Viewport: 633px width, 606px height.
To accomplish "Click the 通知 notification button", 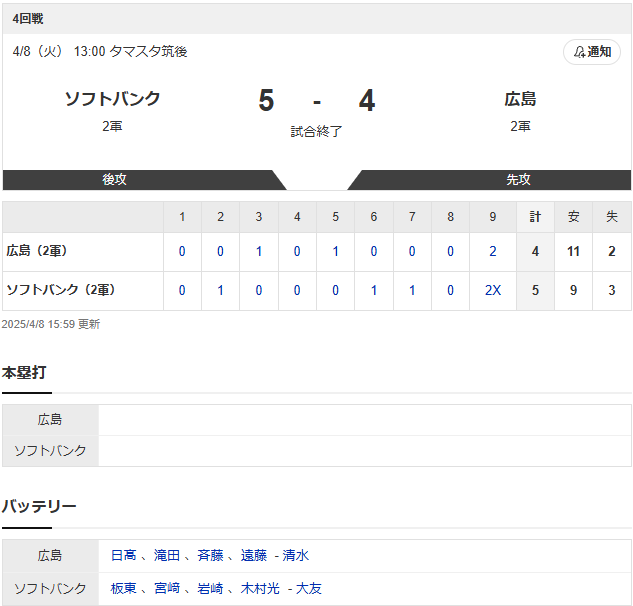I will pos(591,52).
